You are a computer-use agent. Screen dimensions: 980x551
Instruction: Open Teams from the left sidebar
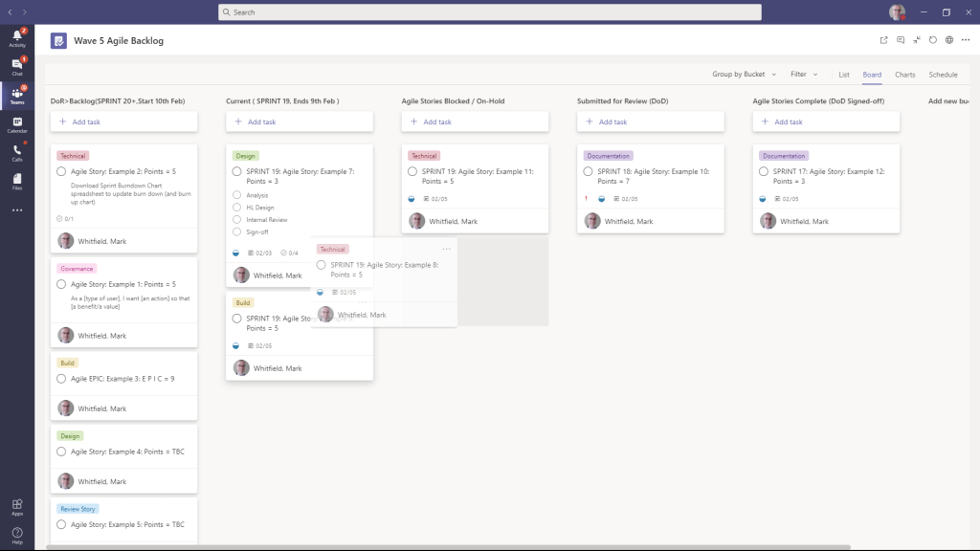click(16, 93)
